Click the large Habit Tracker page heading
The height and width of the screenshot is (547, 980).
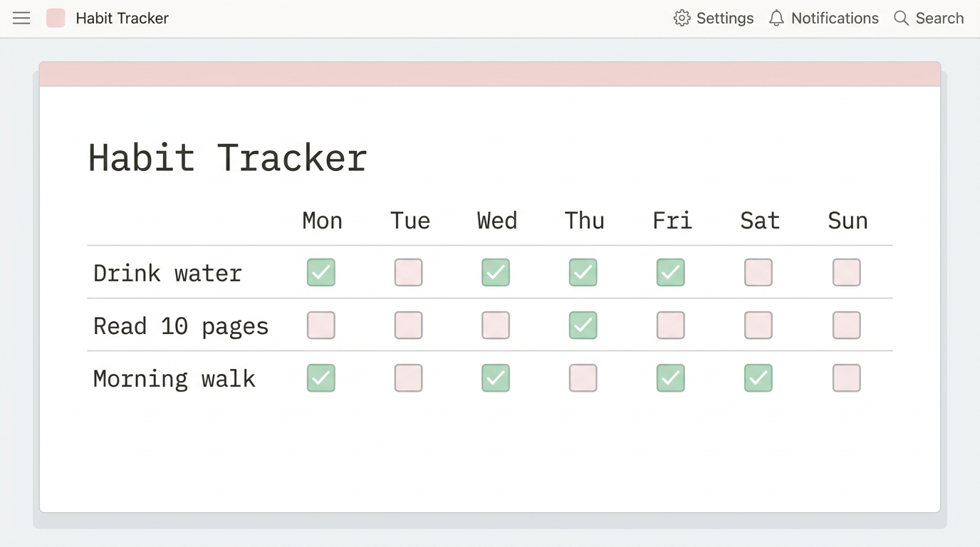(x=228, y=157)
